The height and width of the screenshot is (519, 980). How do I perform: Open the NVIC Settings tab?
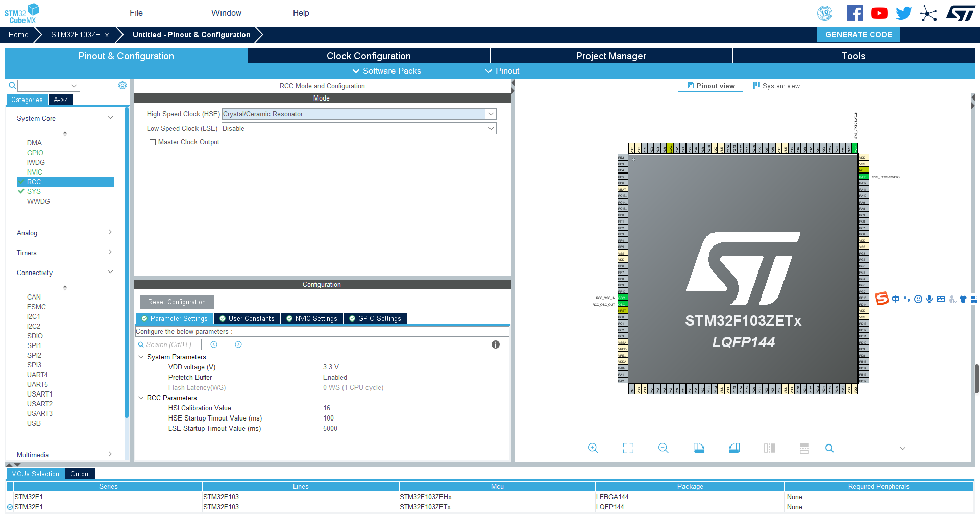click(x=312, y=318)
